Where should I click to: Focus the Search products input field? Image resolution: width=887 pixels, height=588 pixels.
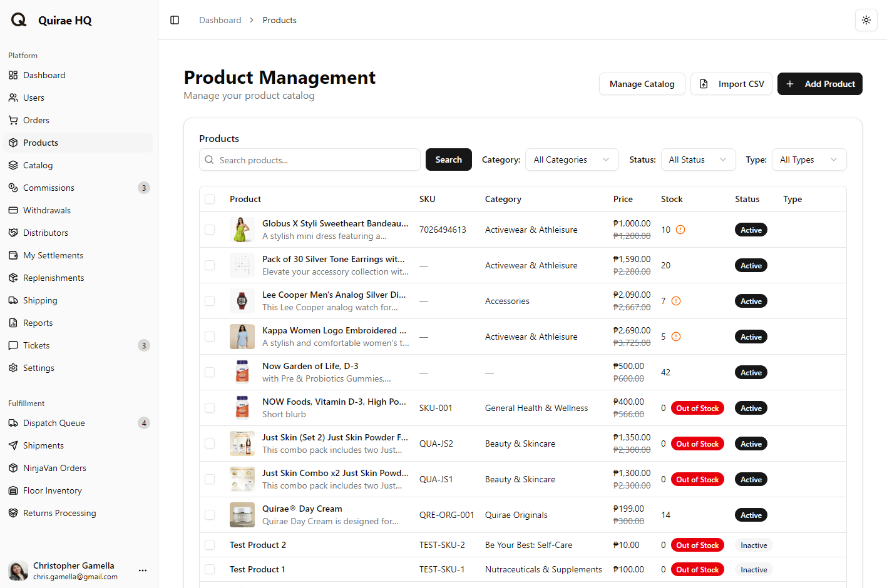(x=310, y=160)
